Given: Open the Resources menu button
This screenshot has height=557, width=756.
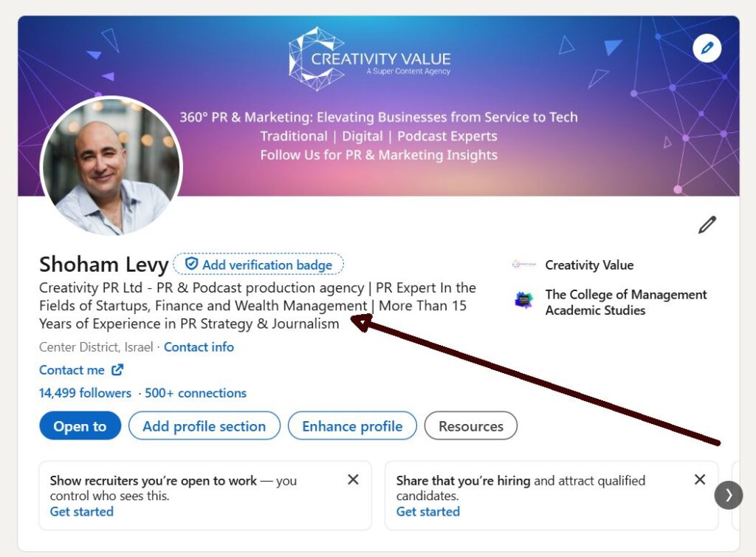Looking at the screenshot, I should click(x=470, y=426).
